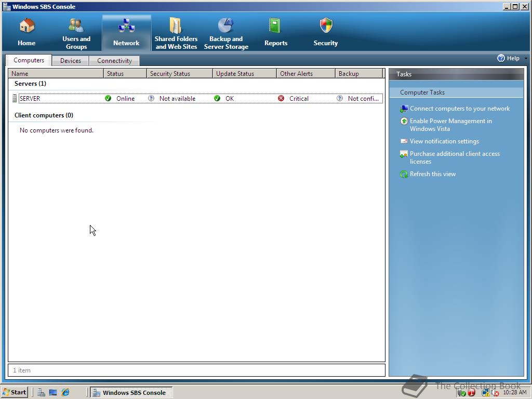
Task: Click the Power Management task icon
Action: [x=404, y=121]
